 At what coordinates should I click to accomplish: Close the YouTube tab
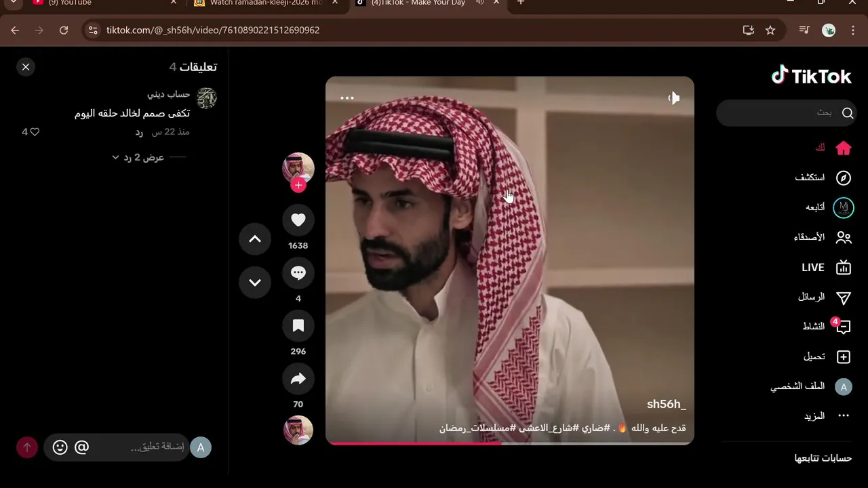173,3
